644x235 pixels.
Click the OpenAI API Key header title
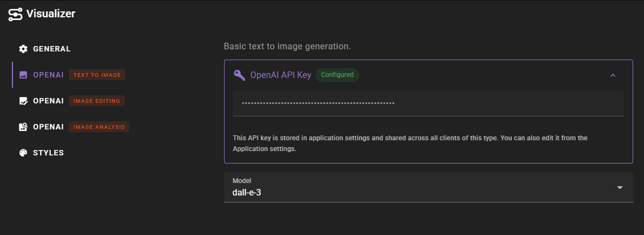point(280,75)
